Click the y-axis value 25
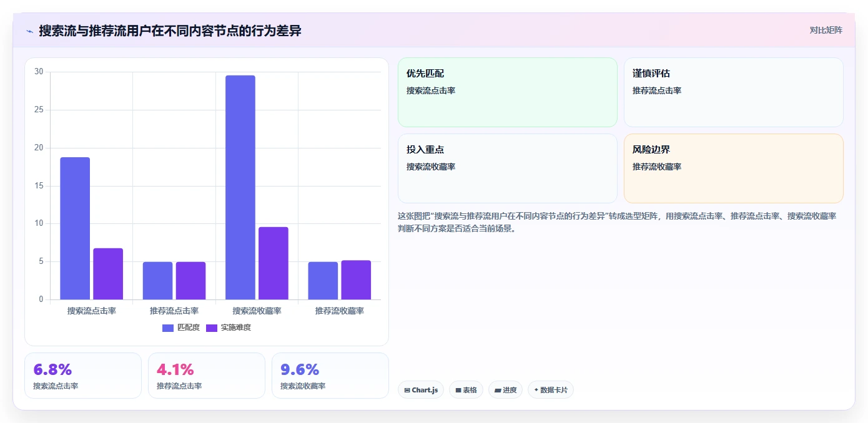Screen dimensions: 868x423 point(39,110)
